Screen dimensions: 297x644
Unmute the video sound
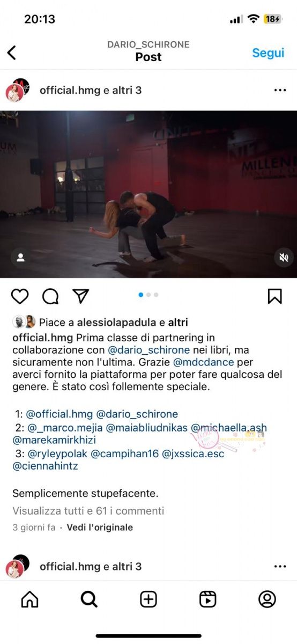[283, 258]
